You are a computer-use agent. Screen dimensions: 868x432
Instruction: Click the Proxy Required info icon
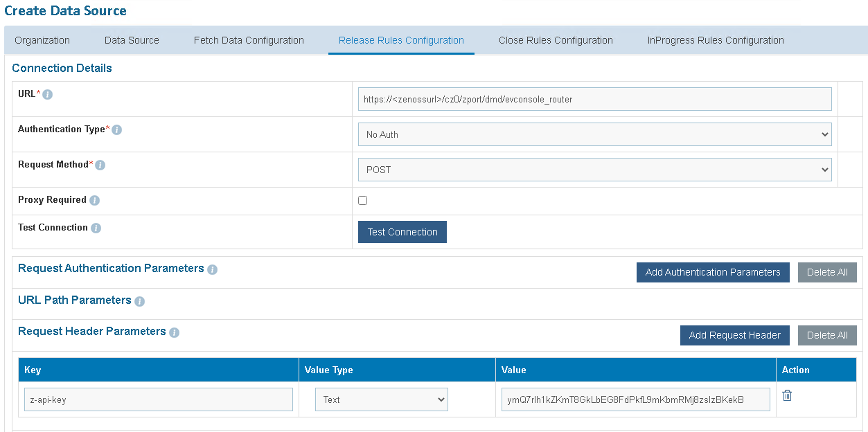click(x=95, y=201)
